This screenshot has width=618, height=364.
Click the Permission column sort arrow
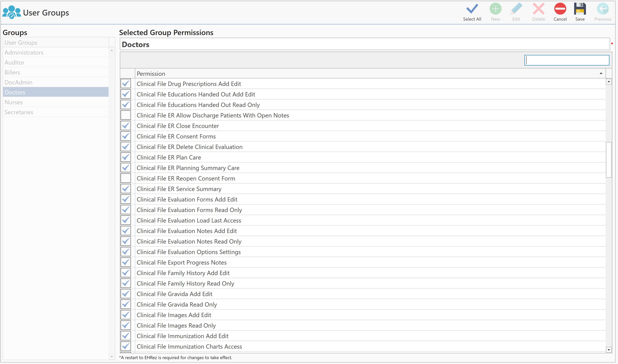coord(601,73)
